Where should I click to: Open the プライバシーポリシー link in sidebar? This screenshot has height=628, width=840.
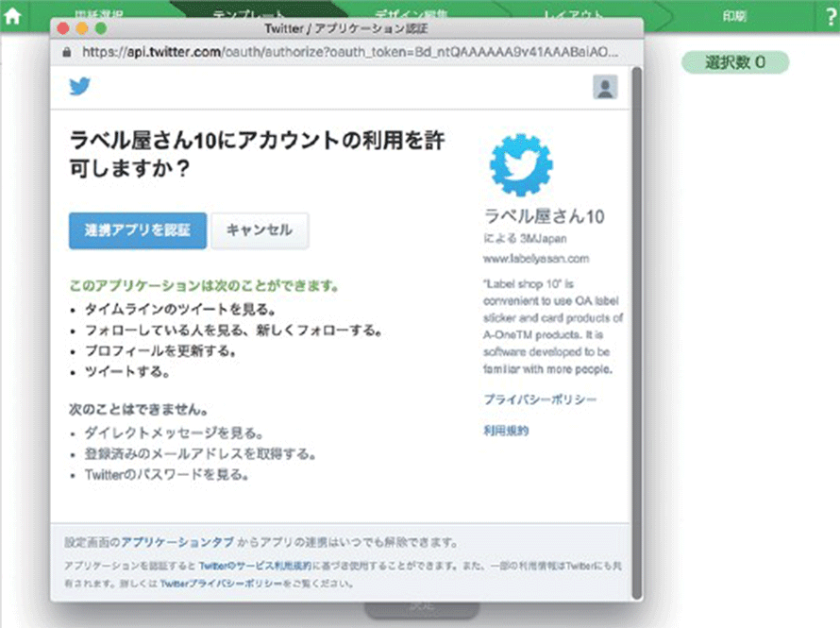coord(539,399)
